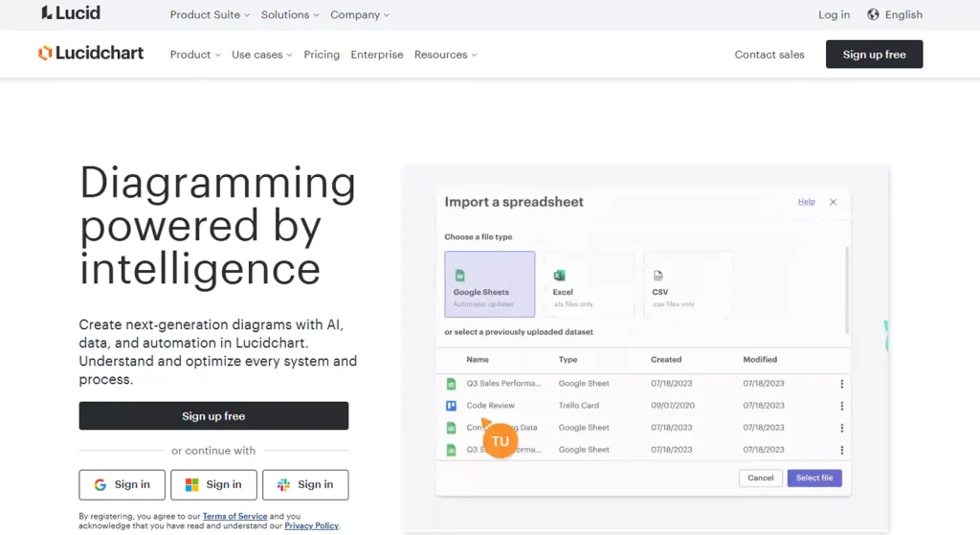Click the Help link in dialog
Screen dimensions: 980x535
pos(806,201)
